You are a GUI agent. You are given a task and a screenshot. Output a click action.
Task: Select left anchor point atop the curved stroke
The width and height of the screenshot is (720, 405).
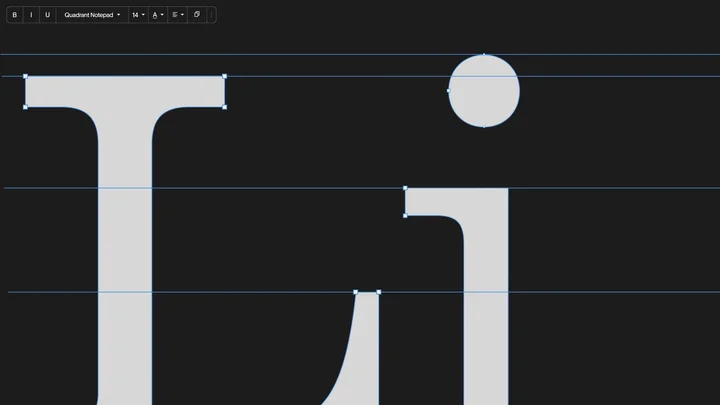pyautogui.click(x=355, y=292)
